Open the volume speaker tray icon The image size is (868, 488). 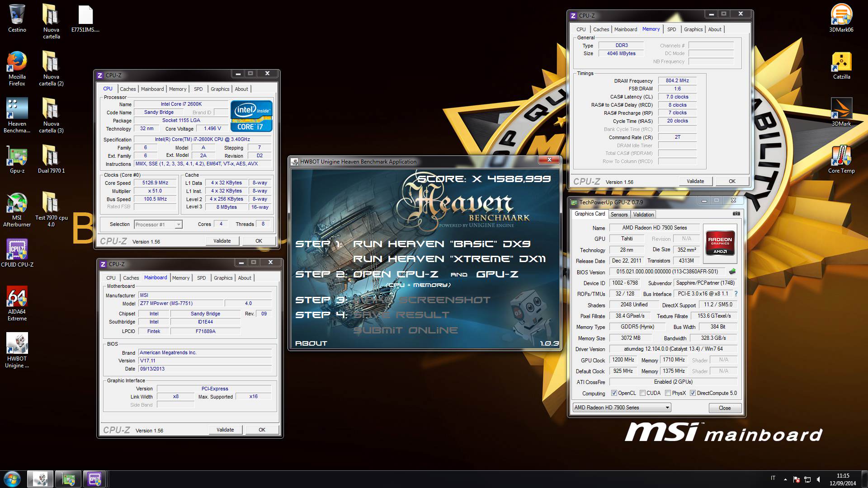click(x=818, y=479)
